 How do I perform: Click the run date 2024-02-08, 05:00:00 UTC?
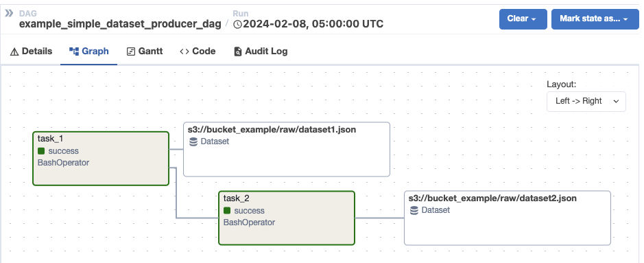[x=313, y=24]
